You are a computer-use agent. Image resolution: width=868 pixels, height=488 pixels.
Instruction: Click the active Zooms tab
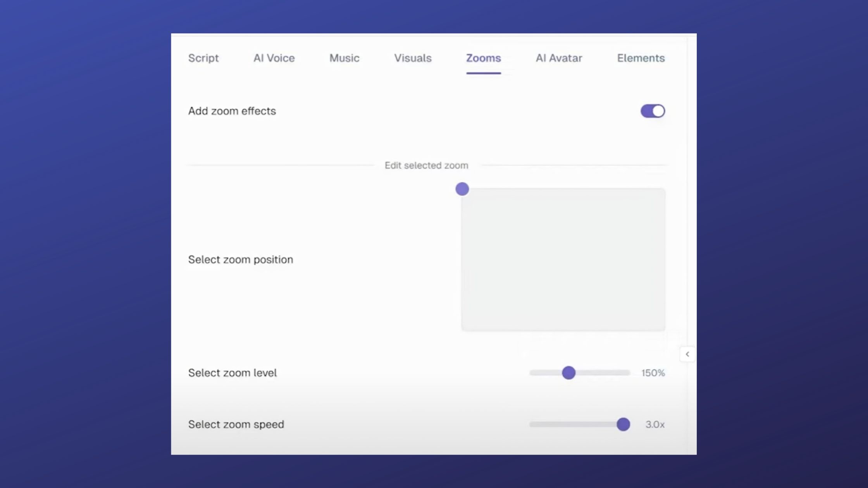tap(483, 58)
